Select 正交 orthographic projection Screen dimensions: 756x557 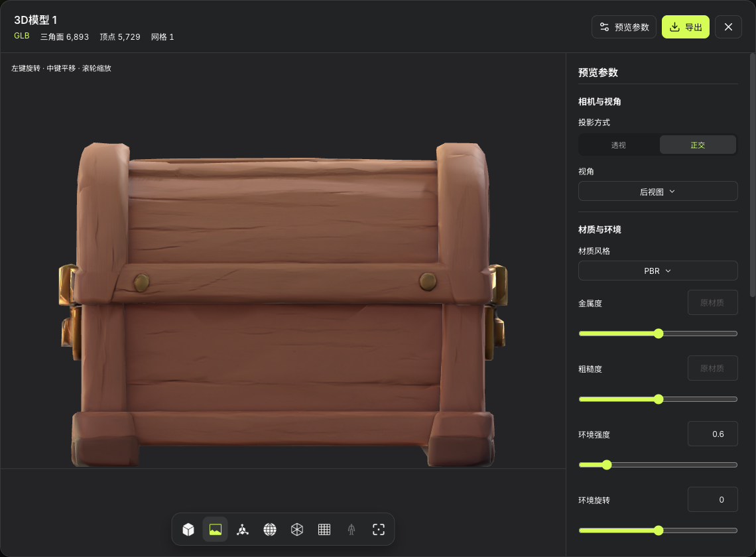coord(698,145)
